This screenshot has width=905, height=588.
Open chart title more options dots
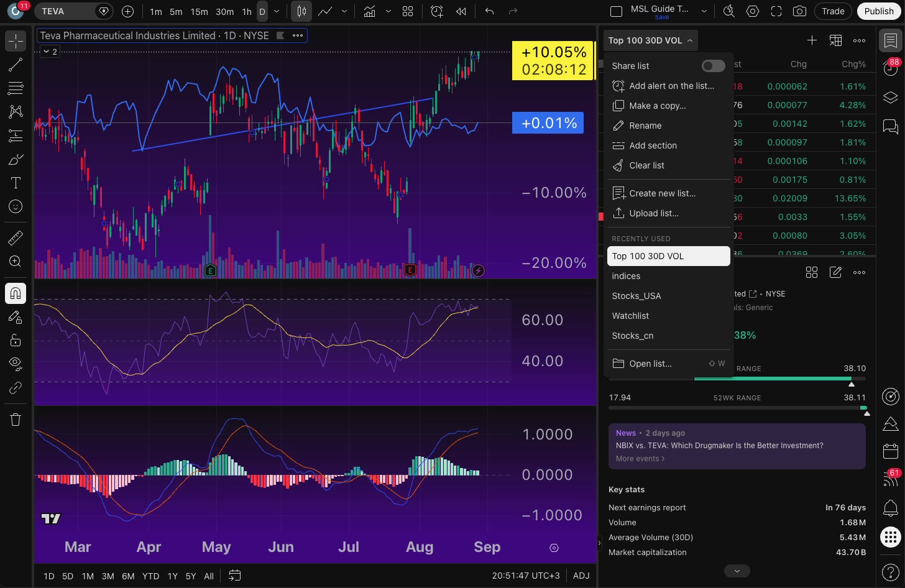(298, 35)
